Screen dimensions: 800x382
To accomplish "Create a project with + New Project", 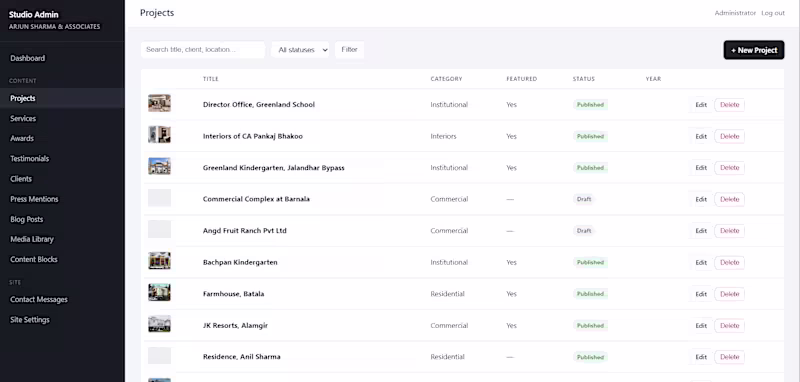I will (754, 50).
